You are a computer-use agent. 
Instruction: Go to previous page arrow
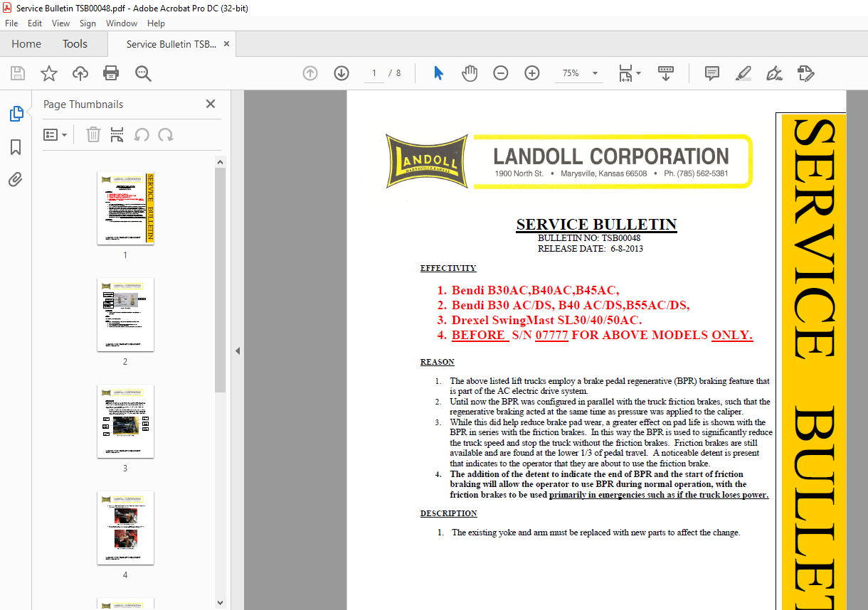click(x=310, y=73)
